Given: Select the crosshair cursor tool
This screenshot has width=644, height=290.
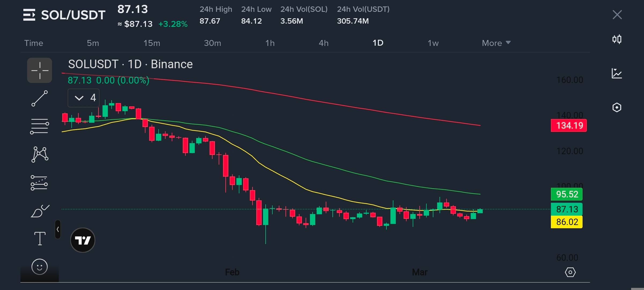Looking at the screenshot, I should click(39, 70).
